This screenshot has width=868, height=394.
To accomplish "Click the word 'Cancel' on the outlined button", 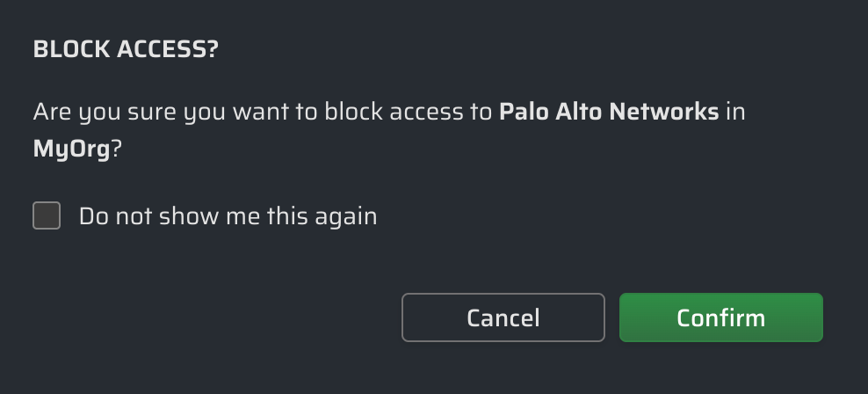I will pyautogui.click(x=503, y=317).
